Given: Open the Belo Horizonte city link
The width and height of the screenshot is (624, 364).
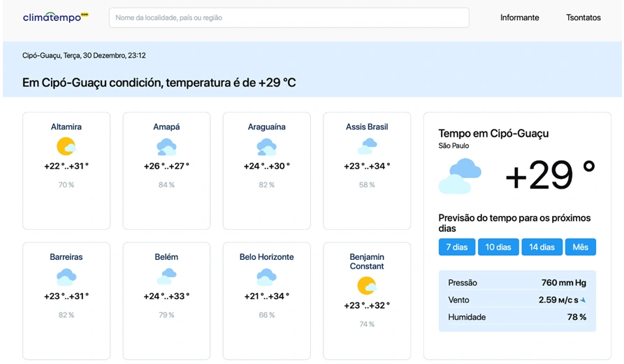Looking at the screenshot, I should coord(266,257).
